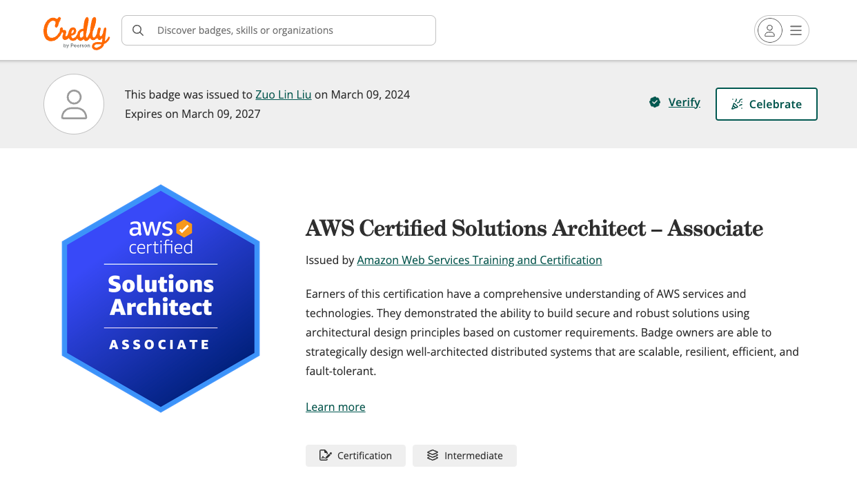This screenshot has width=857, height=504.
Task: Follow the Learn more link
Action: (x=335, y=407)
